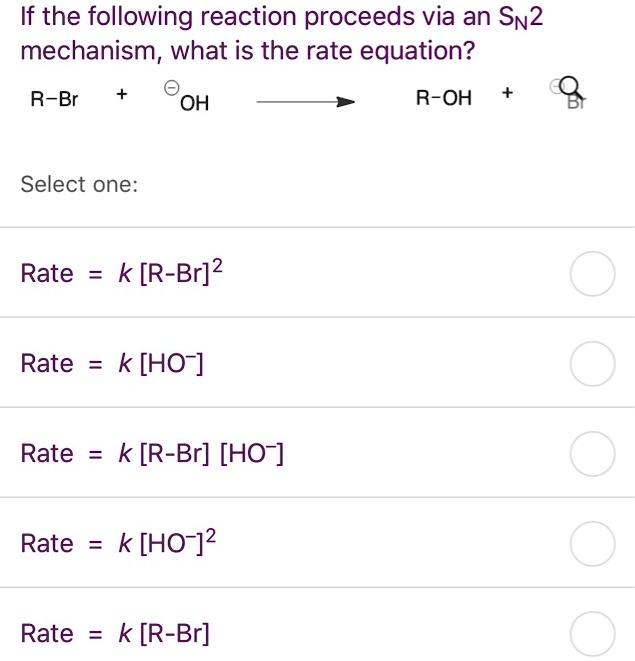The image size is (635, 661).
Task: Mark the radio button for Rate = k[HO⁻]²
Action: point(592,544)
